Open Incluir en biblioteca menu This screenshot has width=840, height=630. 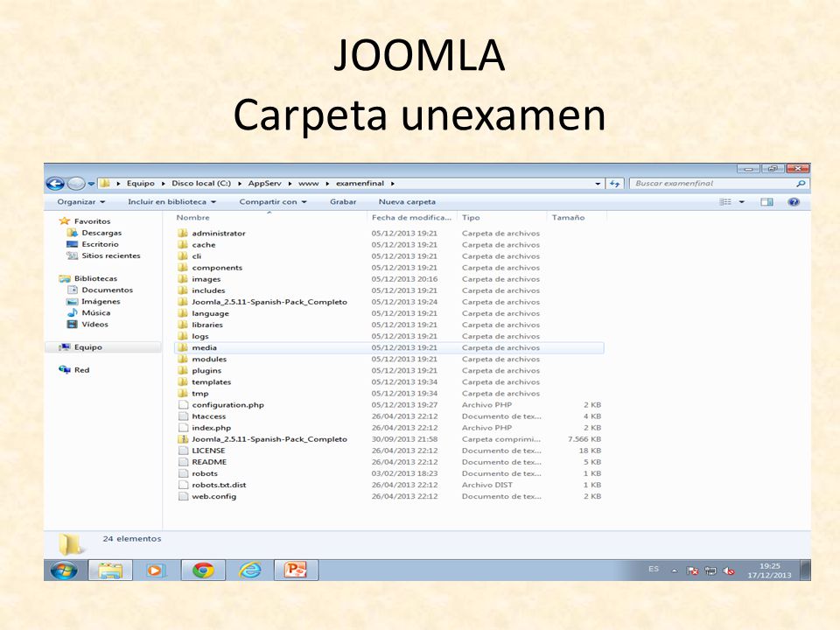click(172, 202)
